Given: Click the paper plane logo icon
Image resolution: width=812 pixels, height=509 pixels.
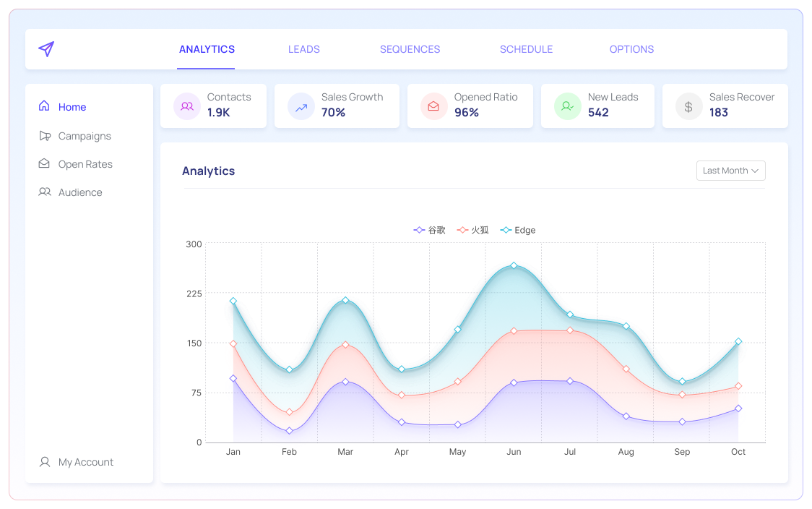Looking at the screenshot, I should click(x=46, y=48).
